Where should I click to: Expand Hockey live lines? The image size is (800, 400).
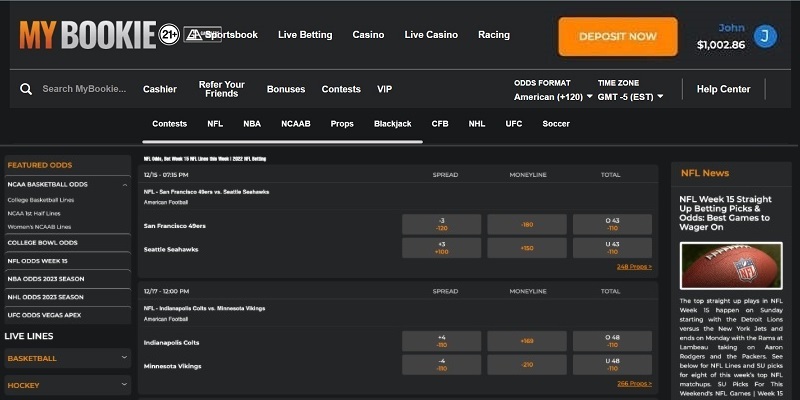124,384
